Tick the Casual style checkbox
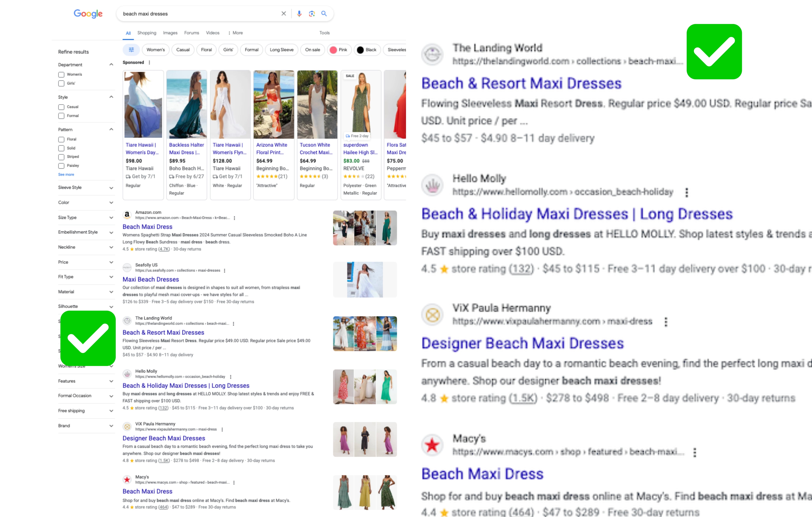Viewport: 812px width, 517px height. (61, 107)
